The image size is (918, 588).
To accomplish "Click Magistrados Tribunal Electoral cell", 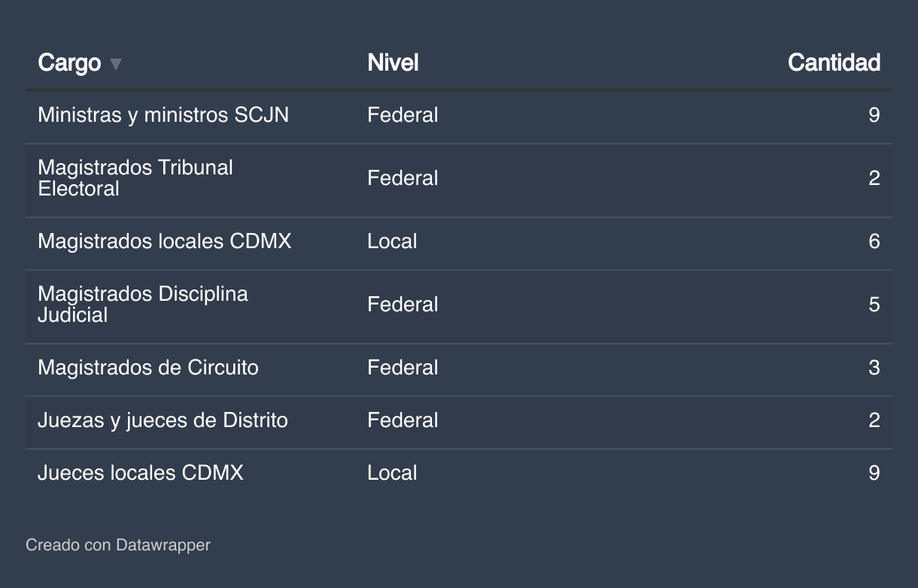I will coord(135,178).
